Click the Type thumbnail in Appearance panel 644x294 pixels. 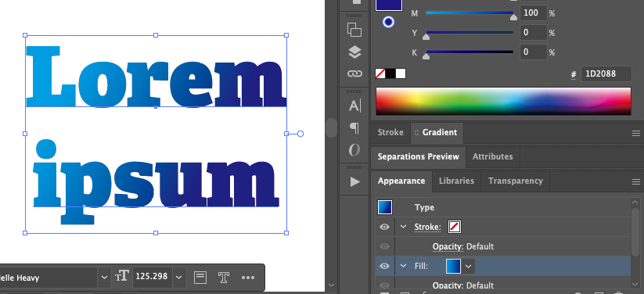point(385,207)
